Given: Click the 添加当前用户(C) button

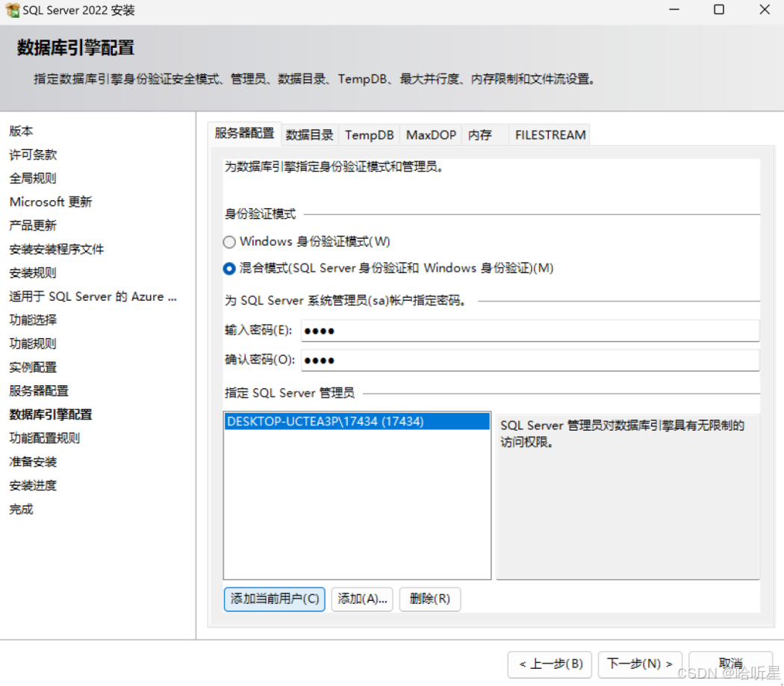Looking at the screenshot, I should pos(275,599).
